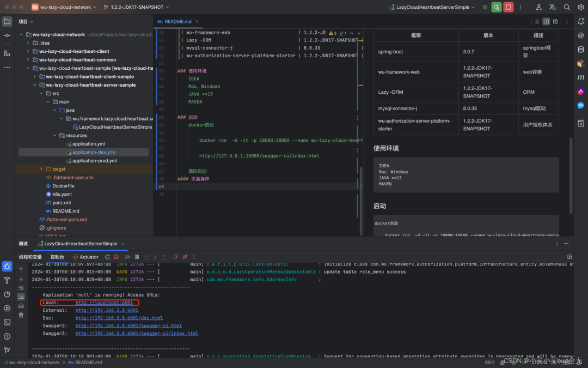Open the http://localhost:6001 link
The height and width of the screenshot is (368, 588).
pyautogui.click(x=104, y=303)
